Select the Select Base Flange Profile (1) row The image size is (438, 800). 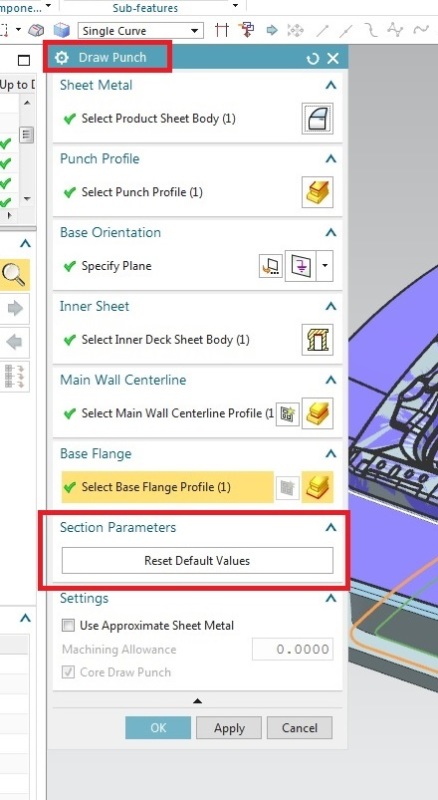[x=167, y=487]
